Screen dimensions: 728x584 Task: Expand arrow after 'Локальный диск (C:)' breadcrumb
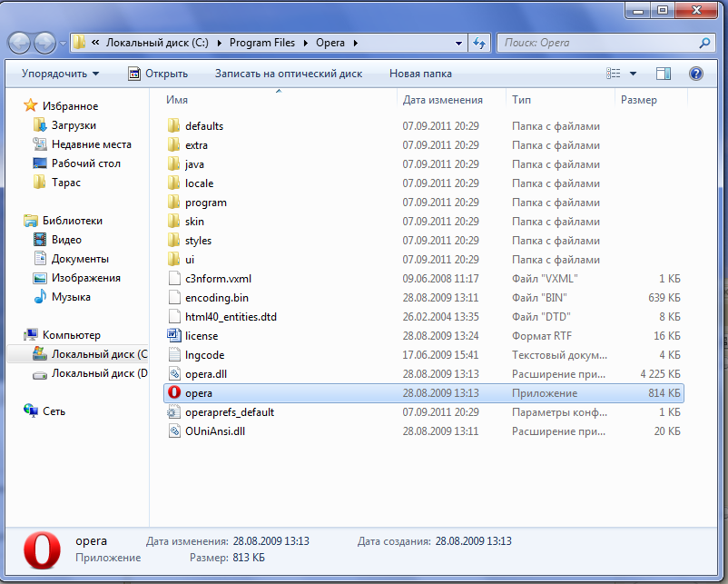tap(219, 44)
